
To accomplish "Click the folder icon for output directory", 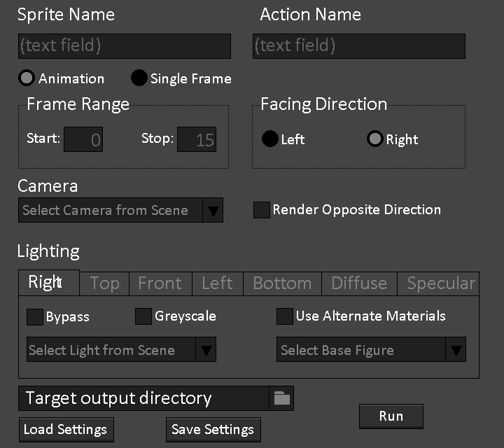I will (281, 398).
